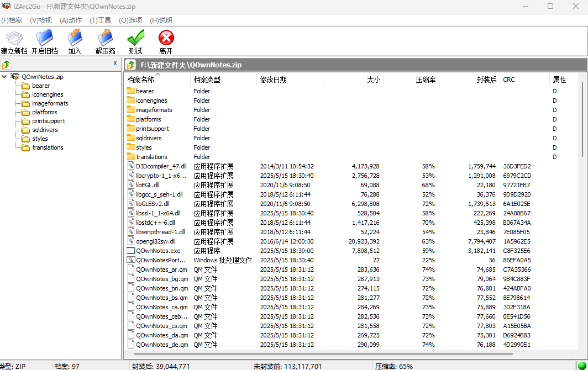This screenshot has height=370, width=588.
Task: Select the QOwnNotes_da.qm file name
Action: coord(162,335)
